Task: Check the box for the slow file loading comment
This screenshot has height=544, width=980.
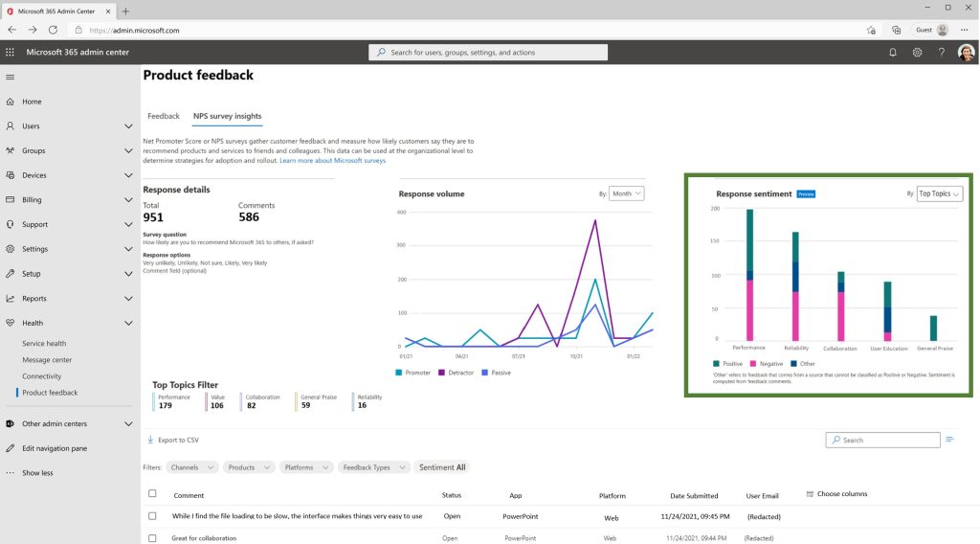Action: [x=152, y=516]
